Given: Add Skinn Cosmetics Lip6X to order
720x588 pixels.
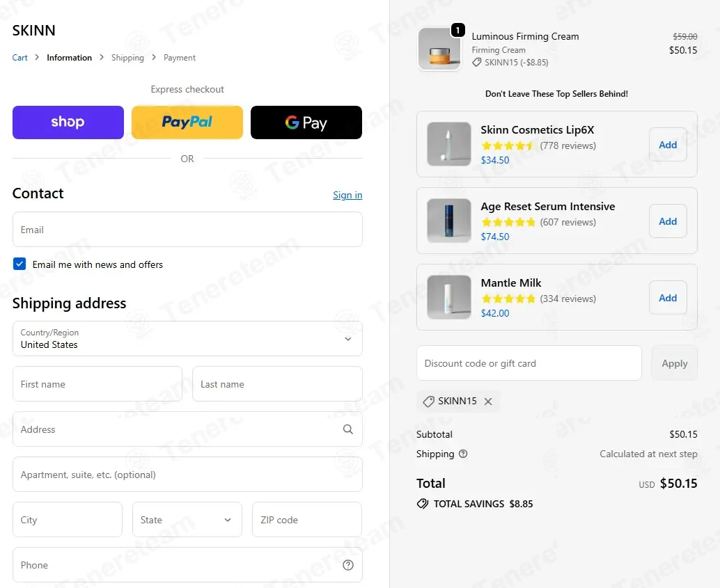Looking at the screenshot, I should (x=668, y=145).
